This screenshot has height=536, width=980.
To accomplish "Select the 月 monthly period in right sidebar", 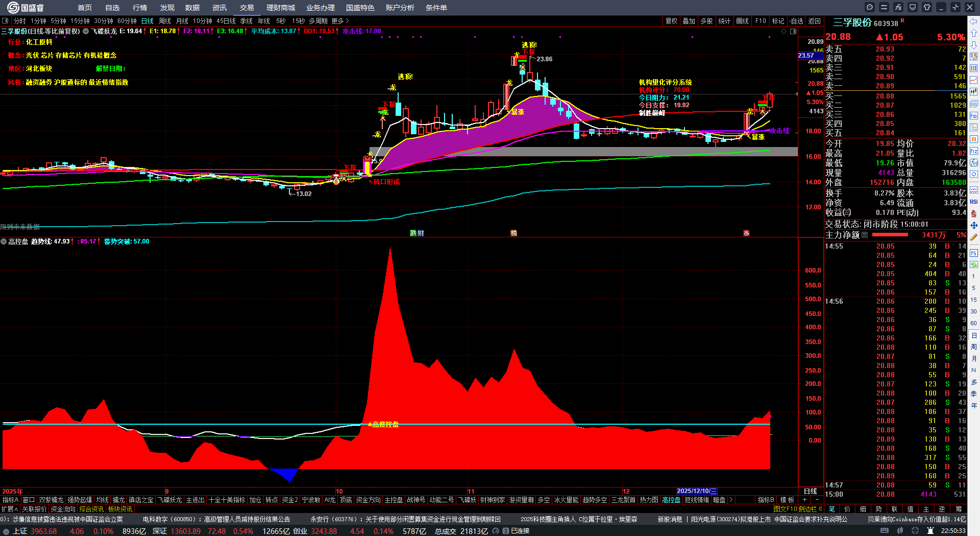I will pyautogui.click(x=974, y=358).
